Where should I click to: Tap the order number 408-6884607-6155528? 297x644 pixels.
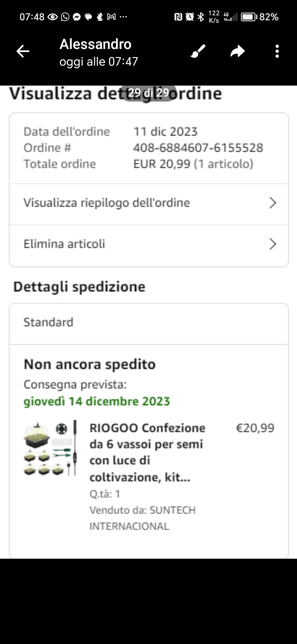pos(198,148)
